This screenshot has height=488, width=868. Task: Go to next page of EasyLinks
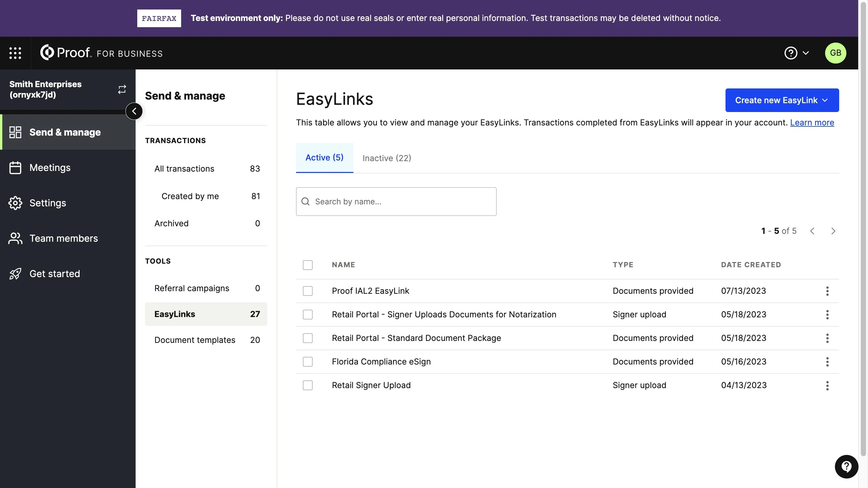[x=833, y=231]
